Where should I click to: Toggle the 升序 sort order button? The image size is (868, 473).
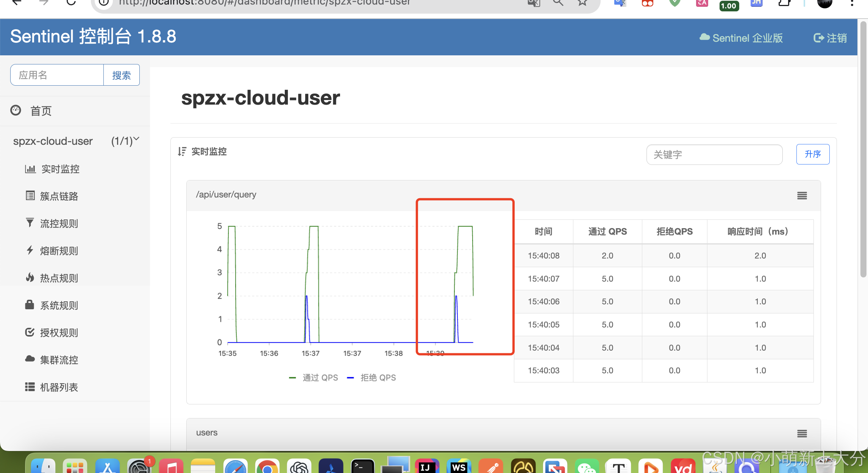[813, 154]
